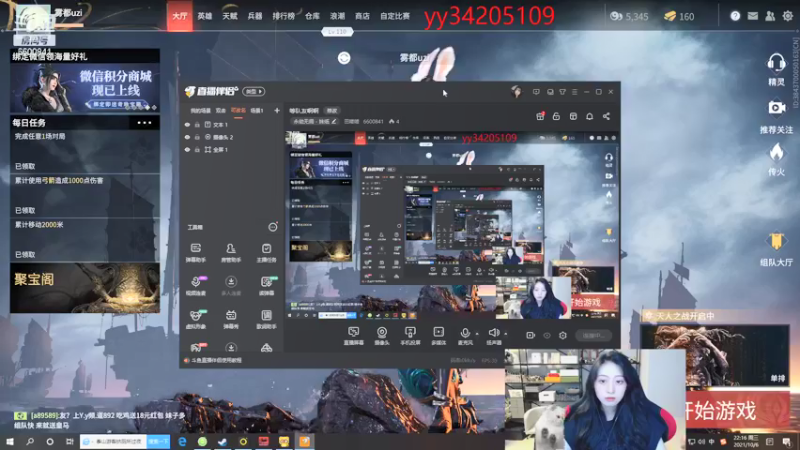Toggle preview eye icon near settings gear
The width and height of the screenshot is (800, 450).
tap(546, 335)
